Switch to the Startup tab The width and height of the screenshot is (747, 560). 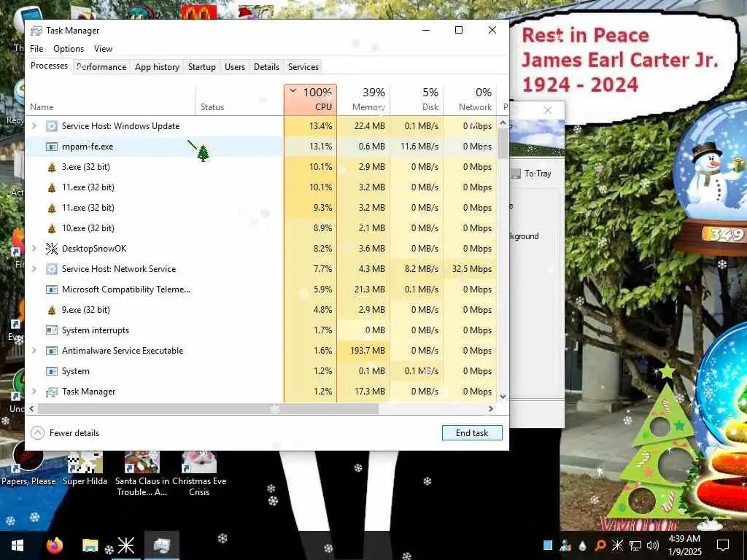pyautogui.click(x=202, y=67)
